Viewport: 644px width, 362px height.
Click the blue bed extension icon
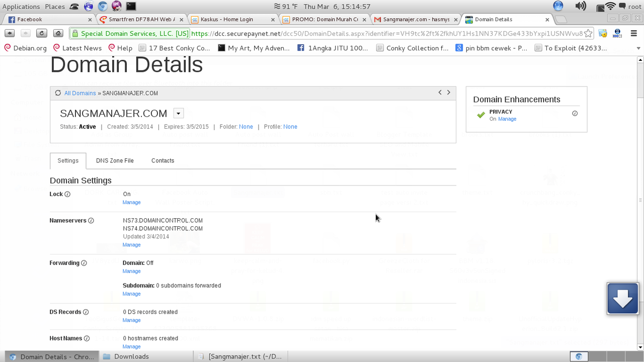(618, 34)
